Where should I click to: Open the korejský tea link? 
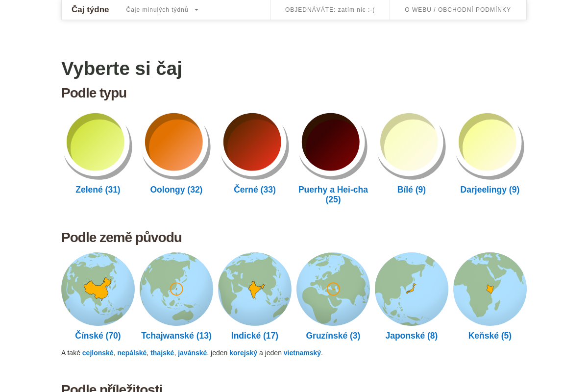click(x=243, y=353)
